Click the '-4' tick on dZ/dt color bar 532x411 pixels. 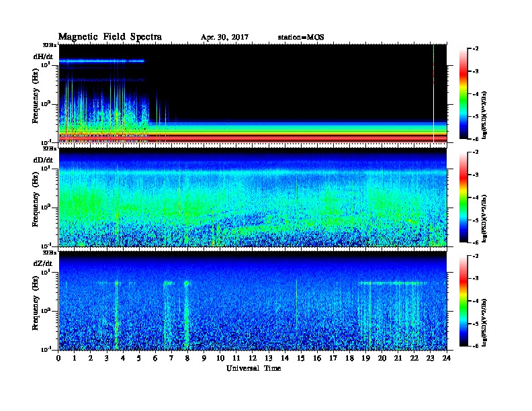(476, 301)
